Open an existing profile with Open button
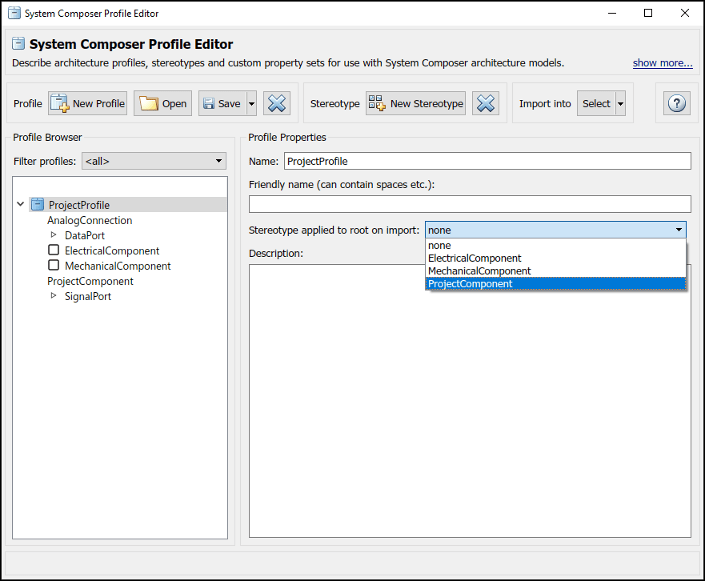705x581 pixels. click(x=163, y=103)
